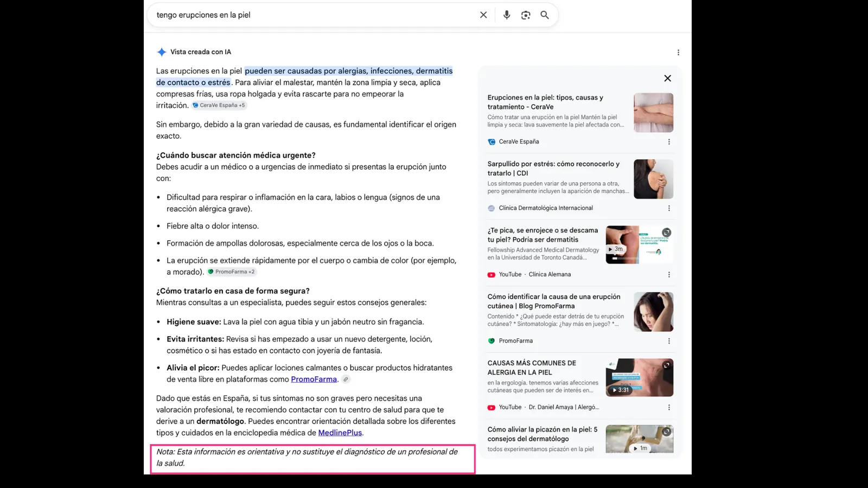The width and height of the screenshot is (868, 488).
Task: Open more options for the CeraVe España card
Action: pos(669,142)
